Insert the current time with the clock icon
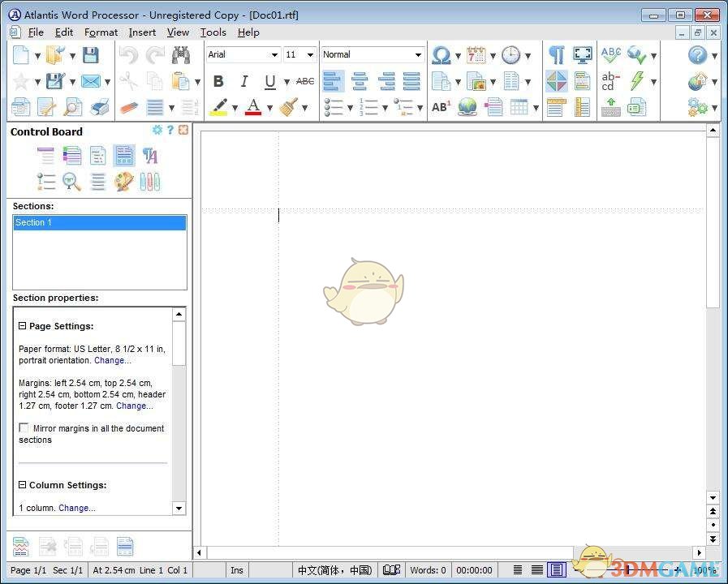This screenshot has width=728, height=584. (x=510, y=54)
